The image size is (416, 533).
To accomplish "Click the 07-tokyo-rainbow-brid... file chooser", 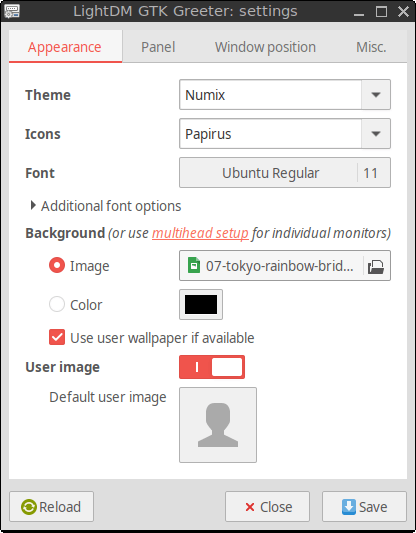I will point(285,266).
